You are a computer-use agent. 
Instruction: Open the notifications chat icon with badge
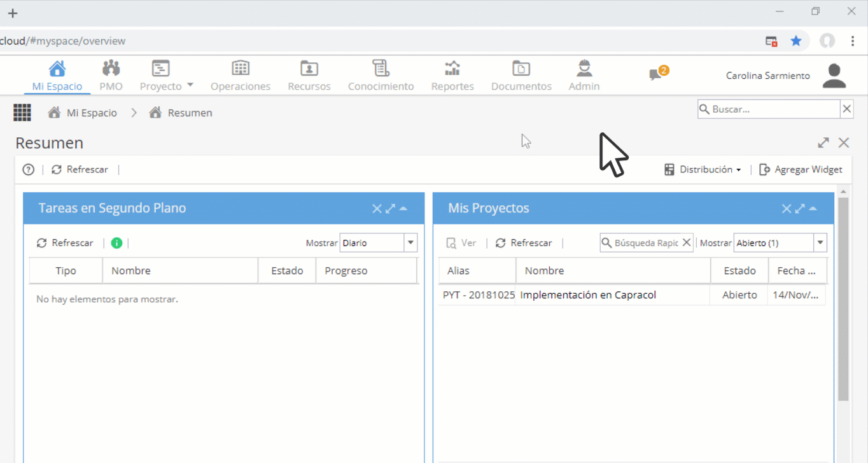(658, 73)
